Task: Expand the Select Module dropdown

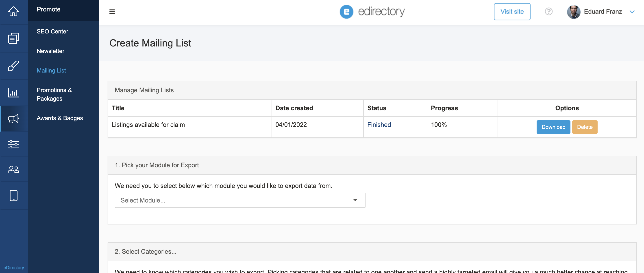Action: click(x=240, y=200)
